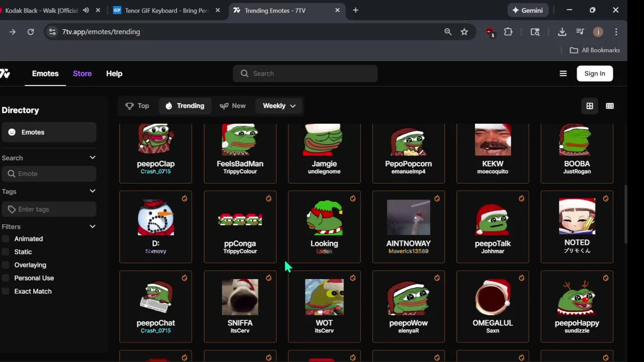The height and width of the screenshot is (362, 644).
Task: Open the Chrome three-dot menu
Action: (616, 32)
